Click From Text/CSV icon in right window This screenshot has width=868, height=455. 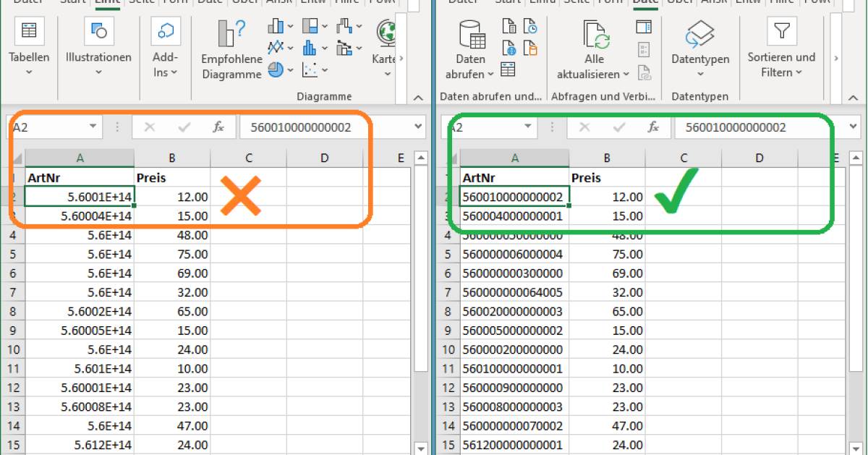pos(509,27)
